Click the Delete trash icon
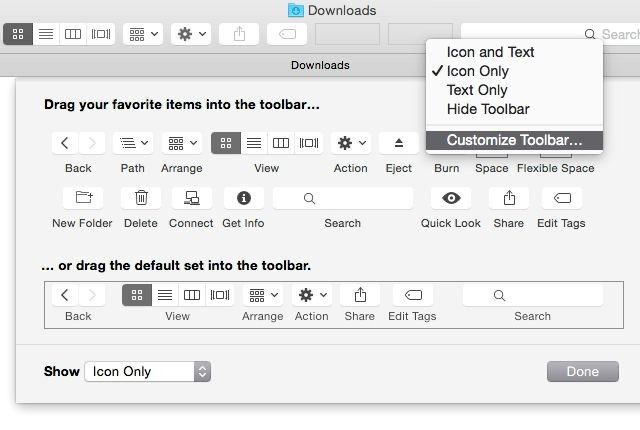The image size is (640, 430). (x=141, y=198)
